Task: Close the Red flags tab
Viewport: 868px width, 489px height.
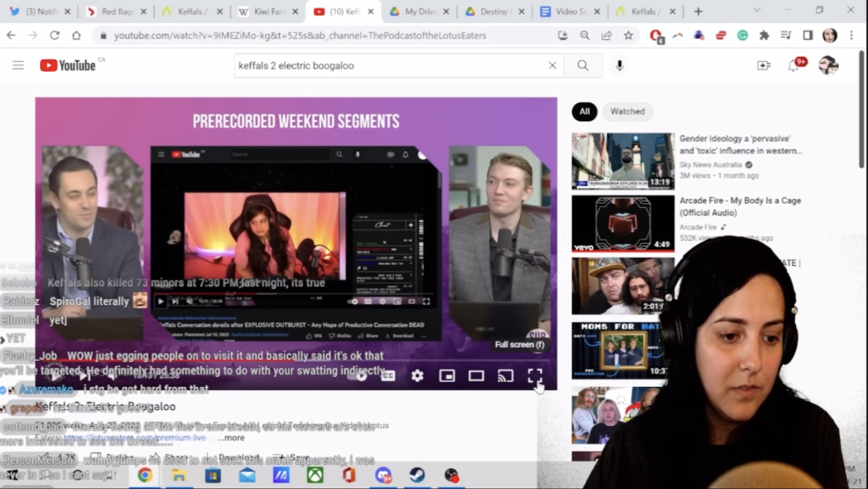Action: pos(144,12)
